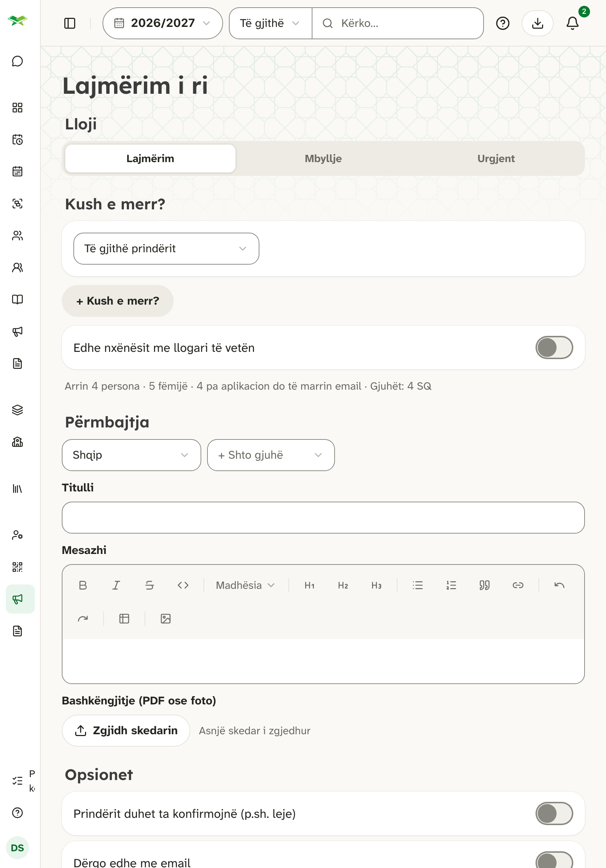Turn on "Prindërit duhet ta konfirmojnë" switch
This screenshot has height=868, width=606.
[x=554, y=813]
